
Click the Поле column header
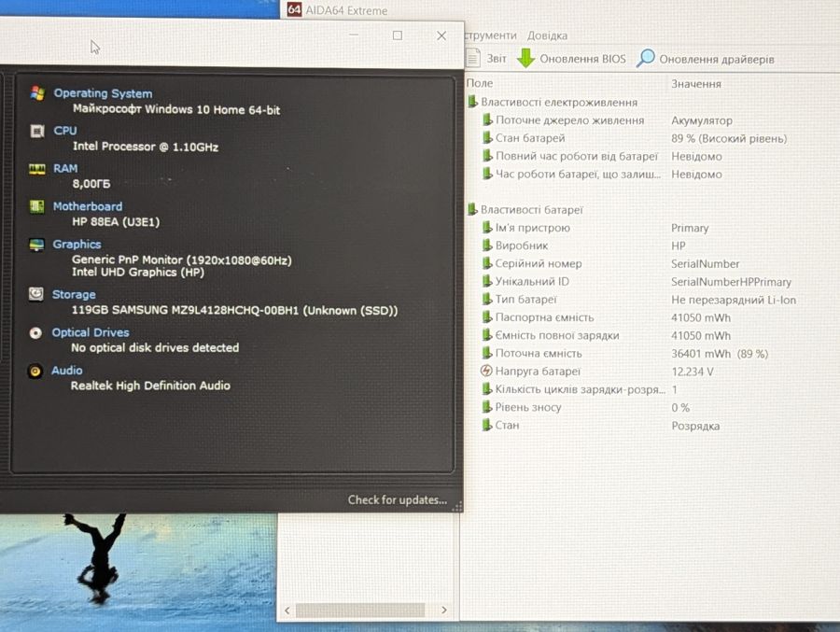click(x=480, y=83)
